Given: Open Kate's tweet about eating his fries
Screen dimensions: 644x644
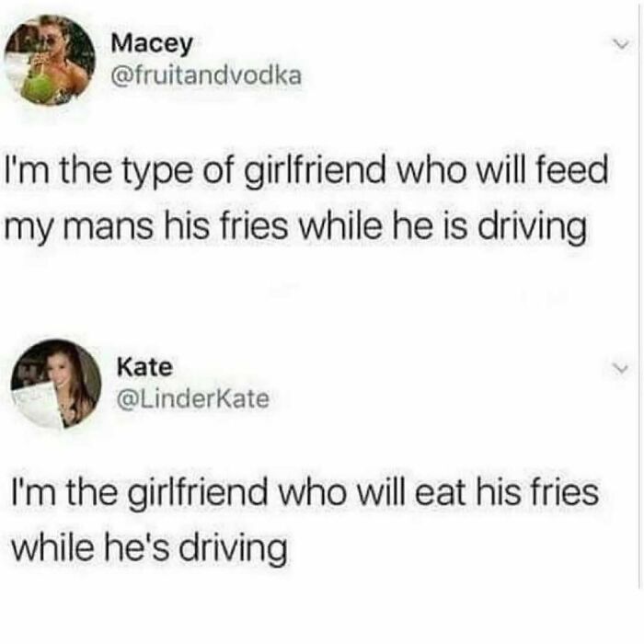Looking at the screenshot, I should pyautogui.click(x=305, y=522).
